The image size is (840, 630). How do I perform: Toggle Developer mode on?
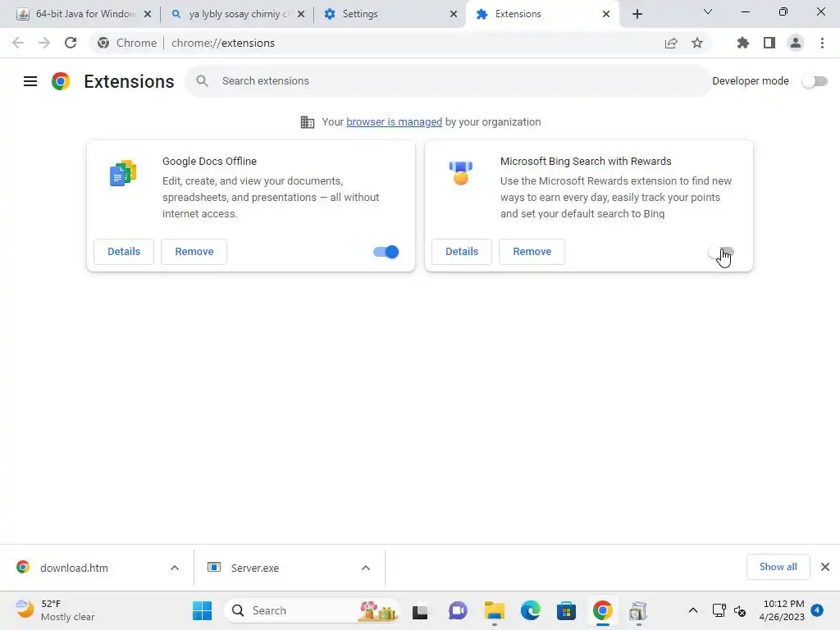pos(815,81)
